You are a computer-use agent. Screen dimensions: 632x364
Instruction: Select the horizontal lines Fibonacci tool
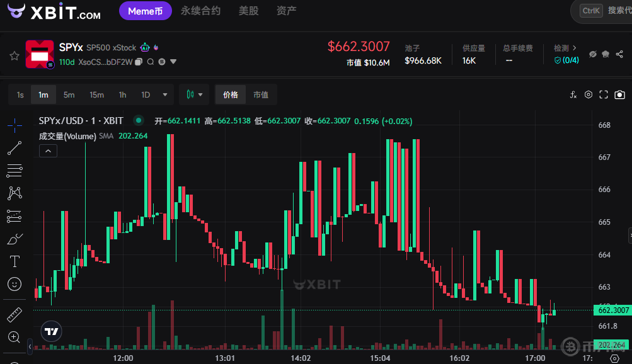14,171
